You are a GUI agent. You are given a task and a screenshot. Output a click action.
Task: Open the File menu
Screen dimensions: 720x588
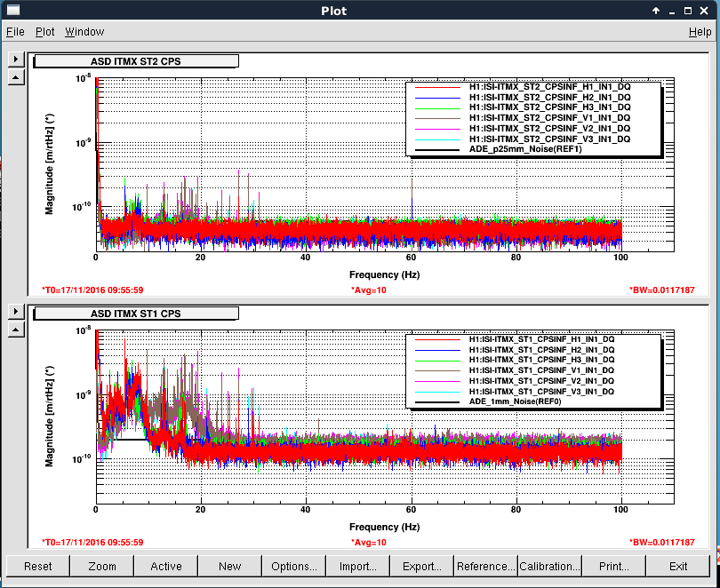click(x=15, y=31)
